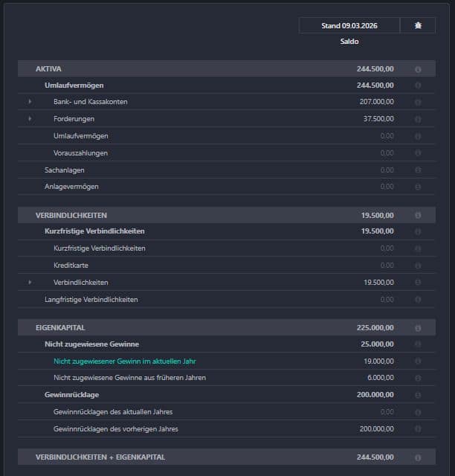Image resolution: width=455 pixels, height=476 pixels.
Task: Expand the Forderungen row arrow
Action: [x=30, y=119]
